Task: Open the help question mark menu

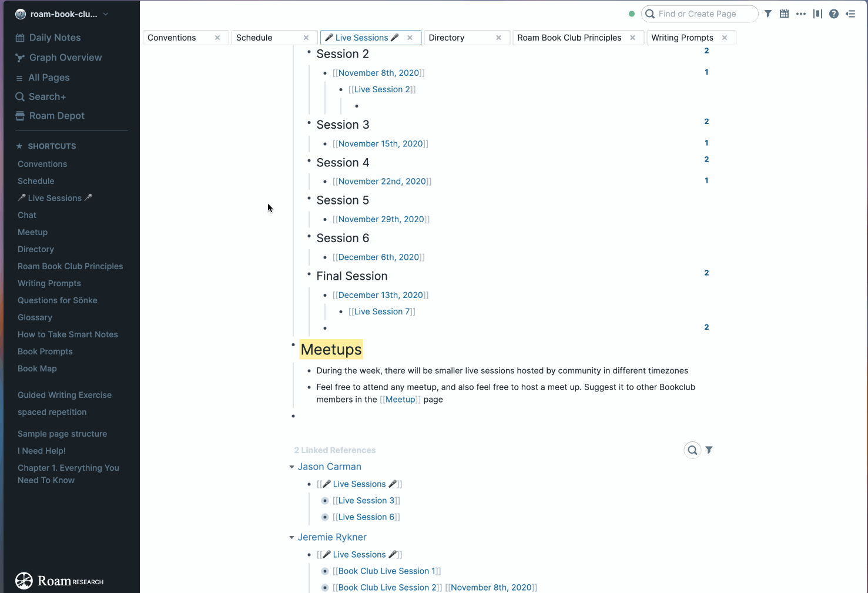Action: (x=834, y=14)
